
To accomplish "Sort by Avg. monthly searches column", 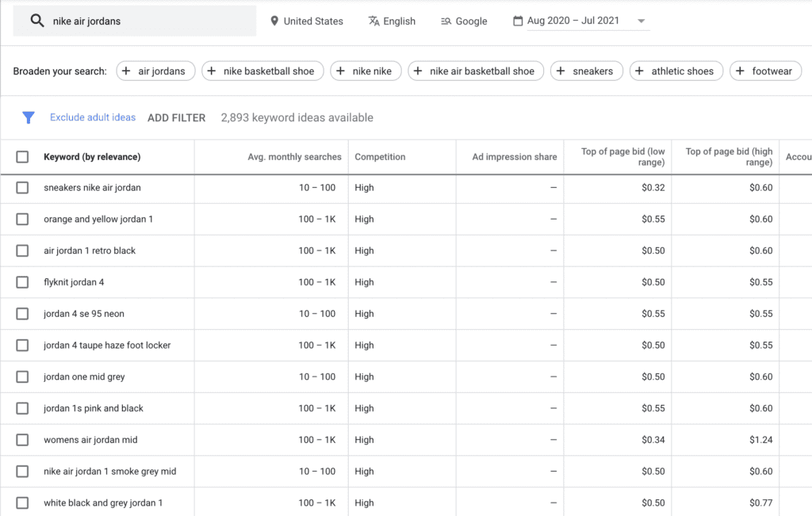I will pyautogui.click(x=294, y=157).
